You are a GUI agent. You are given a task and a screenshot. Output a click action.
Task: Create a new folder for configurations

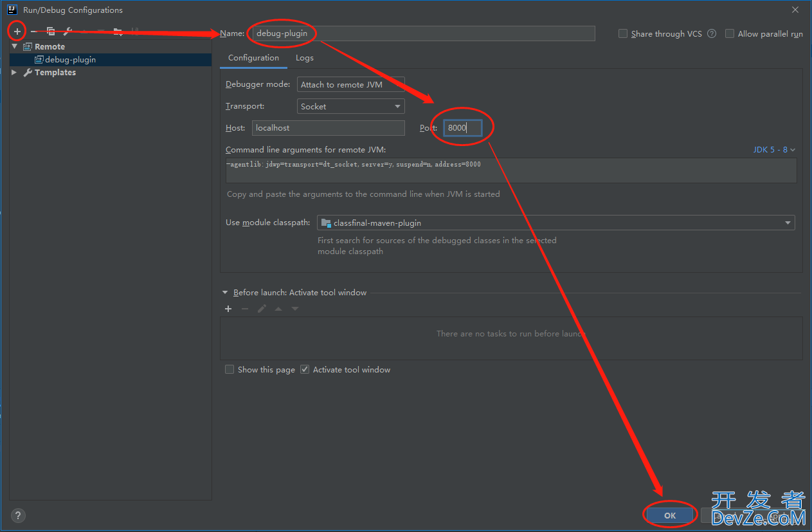pos(118,31)
